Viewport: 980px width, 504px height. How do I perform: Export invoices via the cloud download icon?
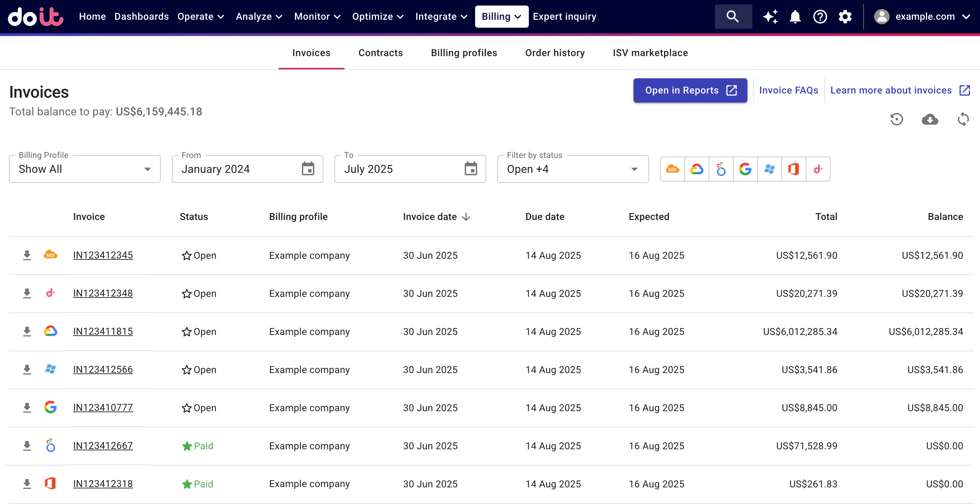[x=930, y=120]
